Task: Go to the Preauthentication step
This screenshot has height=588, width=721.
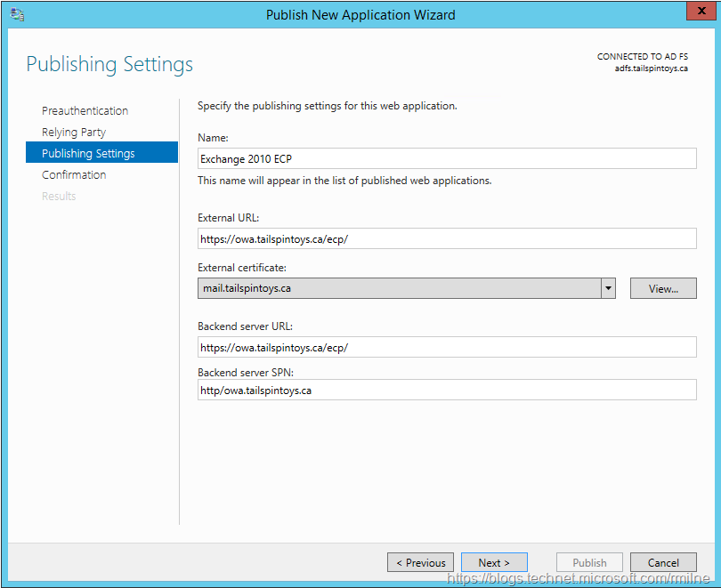Action: [85, 110]
